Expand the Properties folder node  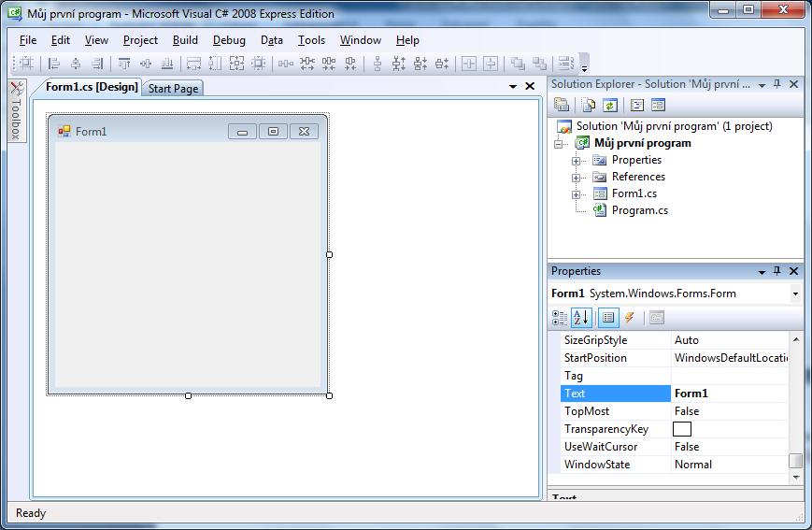[576, 161]
